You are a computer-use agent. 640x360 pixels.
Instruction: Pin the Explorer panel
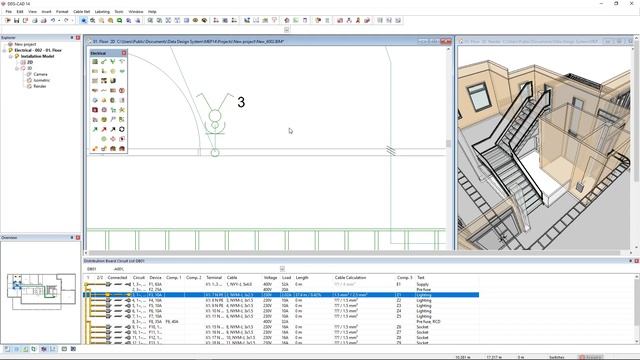click(x=72, y=38)
